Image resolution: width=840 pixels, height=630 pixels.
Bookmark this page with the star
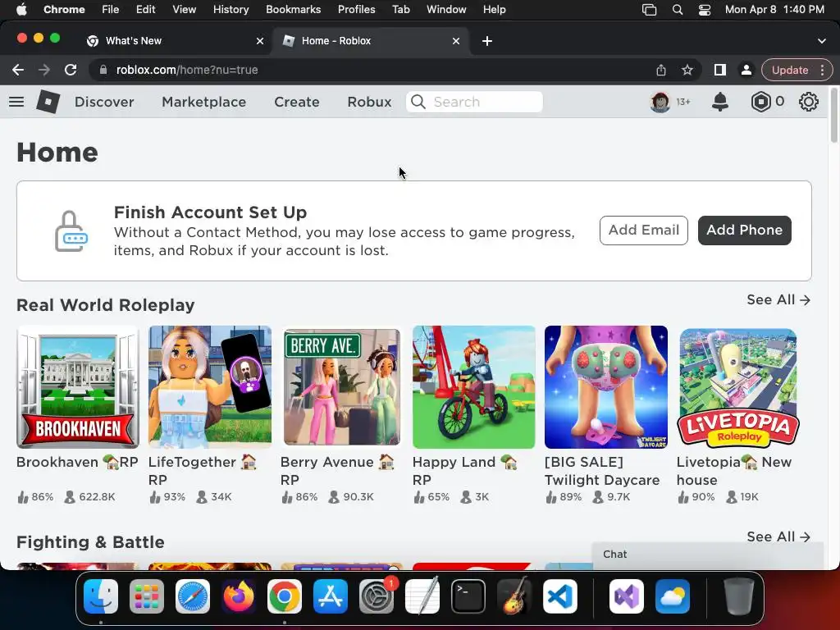point(687,70)
